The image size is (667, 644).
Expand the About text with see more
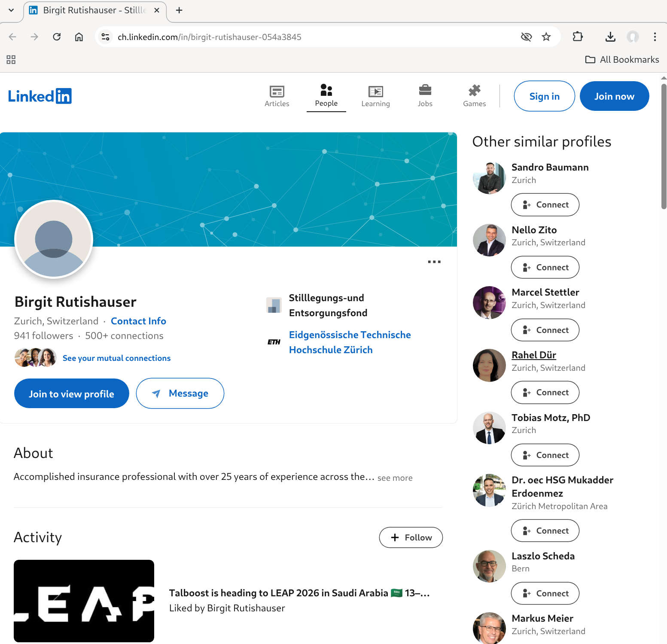click(395, 478)
